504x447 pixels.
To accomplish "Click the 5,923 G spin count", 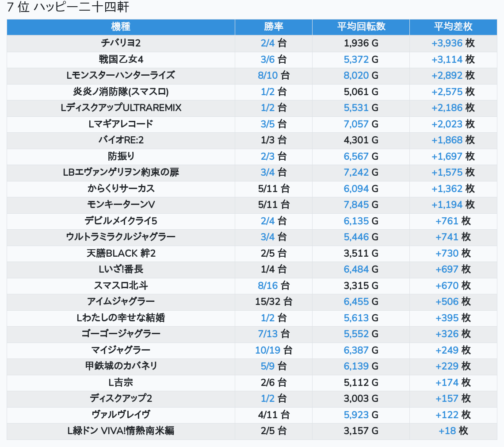I will [x=361, y=415].
